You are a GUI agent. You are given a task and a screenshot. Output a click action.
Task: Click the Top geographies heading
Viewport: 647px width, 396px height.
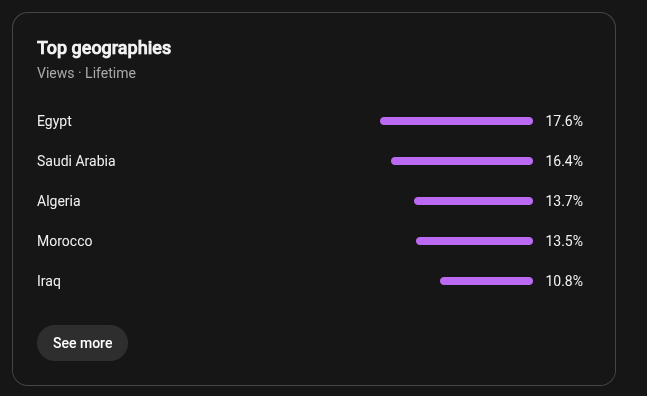104,49
